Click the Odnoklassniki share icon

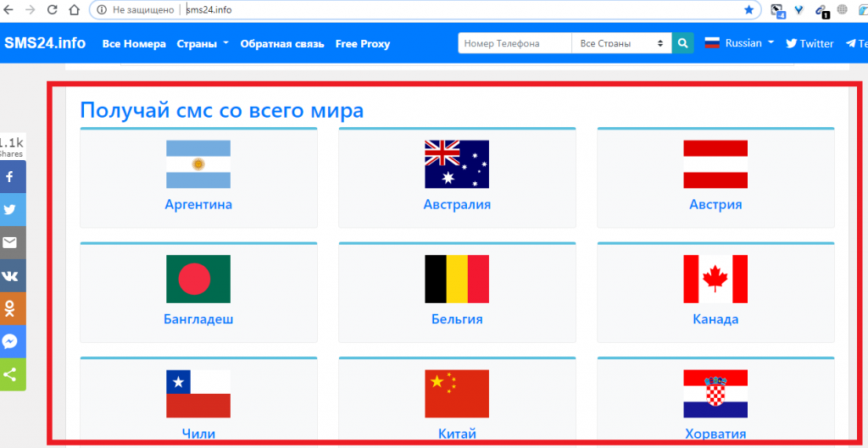tap(11, 309)
